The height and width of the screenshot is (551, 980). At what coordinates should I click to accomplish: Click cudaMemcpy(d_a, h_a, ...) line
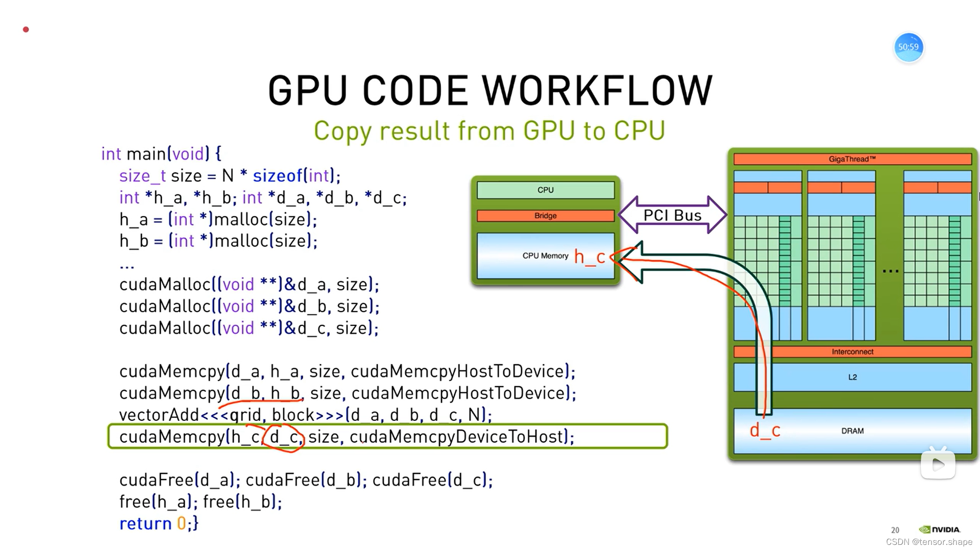click(x=347, y=371)
